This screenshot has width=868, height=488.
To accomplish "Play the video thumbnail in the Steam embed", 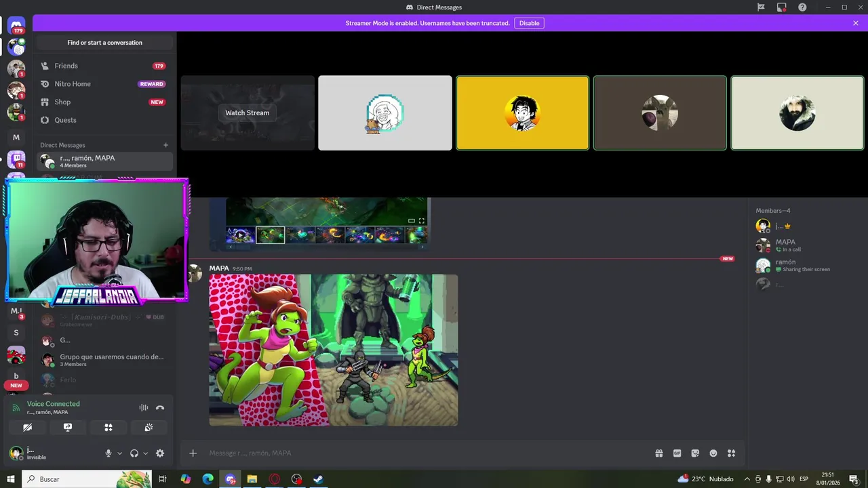I will click(240, 235).
